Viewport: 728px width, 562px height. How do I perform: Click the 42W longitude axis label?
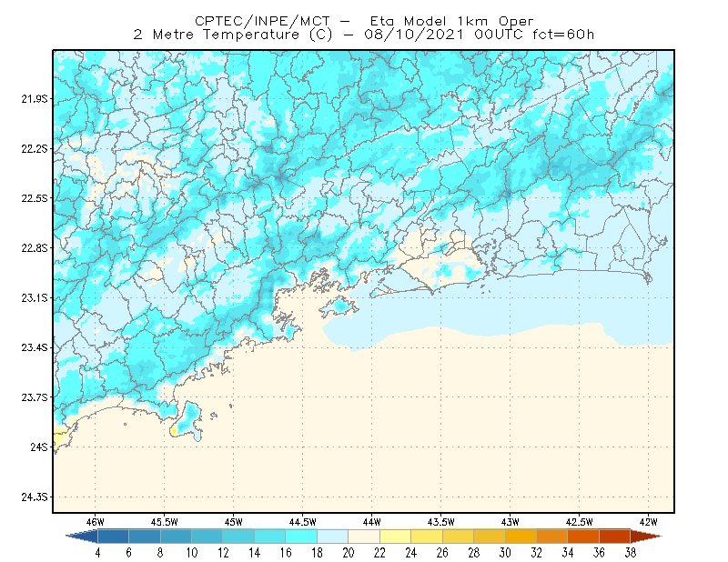(648, 522)
